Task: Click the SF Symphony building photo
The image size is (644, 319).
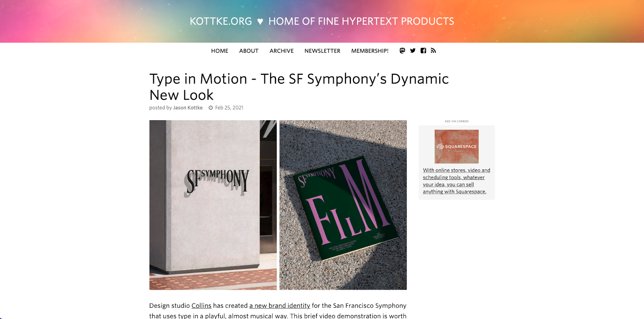Action: tap(213, 205)
